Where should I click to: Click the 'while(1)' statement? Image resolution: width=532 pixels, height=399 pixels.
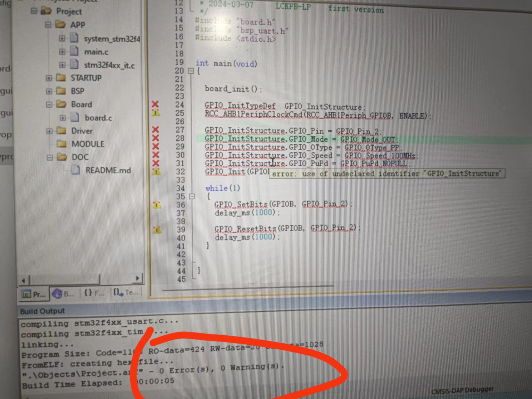(x=223, y=188)
